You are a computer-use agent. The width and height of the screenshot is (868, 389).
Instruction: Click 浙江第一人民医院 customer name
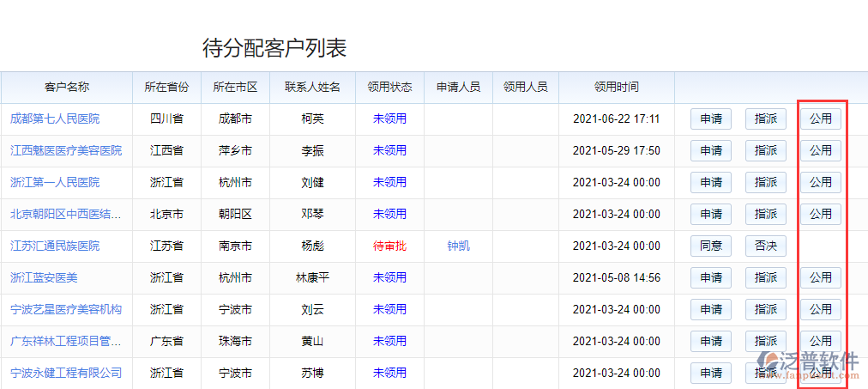55,182
